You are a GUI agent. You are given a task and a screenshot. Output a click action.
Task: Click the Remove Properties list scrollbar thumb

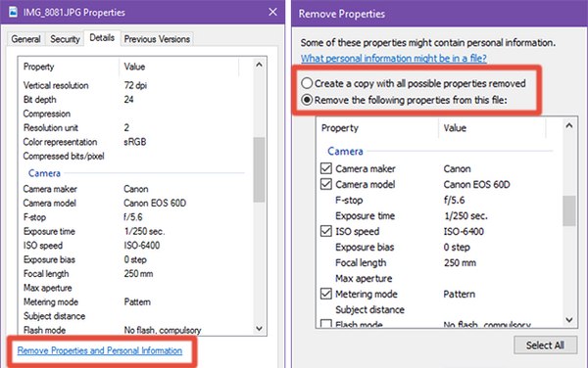click(x=568, y=210)
